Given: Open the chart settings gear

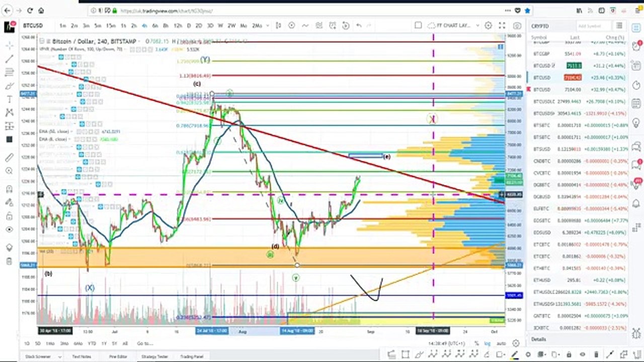Looking at the screenshot, I should [x=488, y=26].
